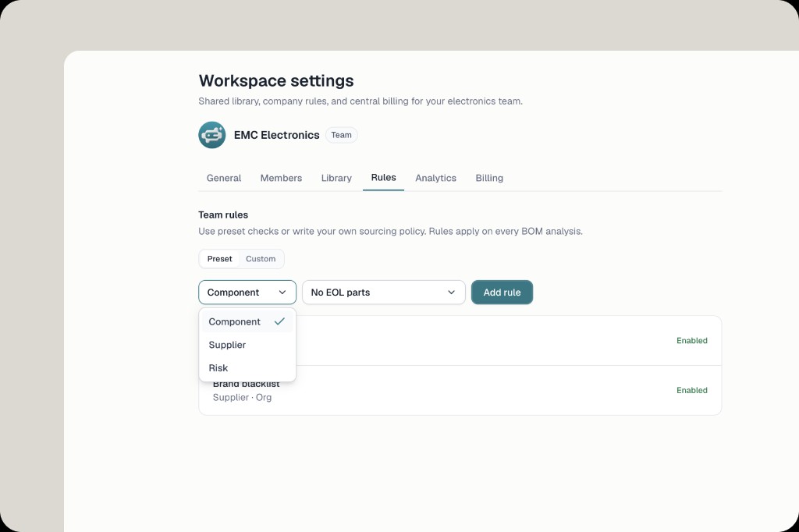This screenshot has width=799, height=532.
Task: Open the General tab
Action: [x=224, y=178]
